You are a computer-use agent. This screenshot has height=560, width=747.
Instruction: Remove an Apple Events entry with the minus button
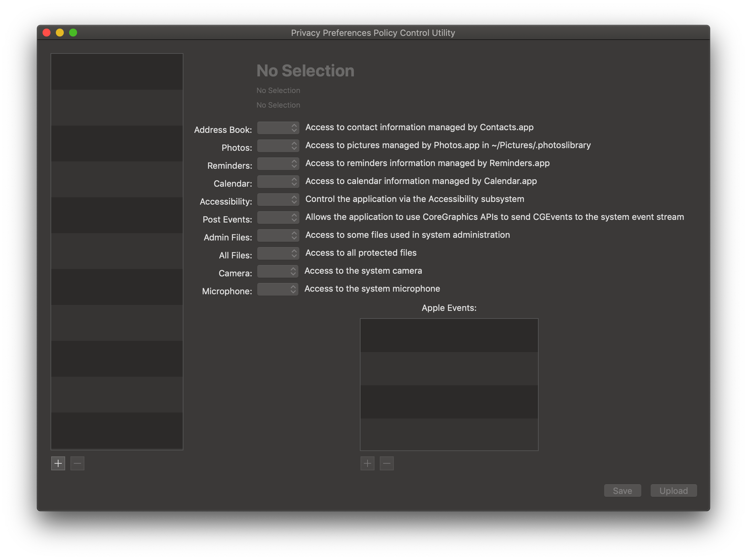[387, 463]
